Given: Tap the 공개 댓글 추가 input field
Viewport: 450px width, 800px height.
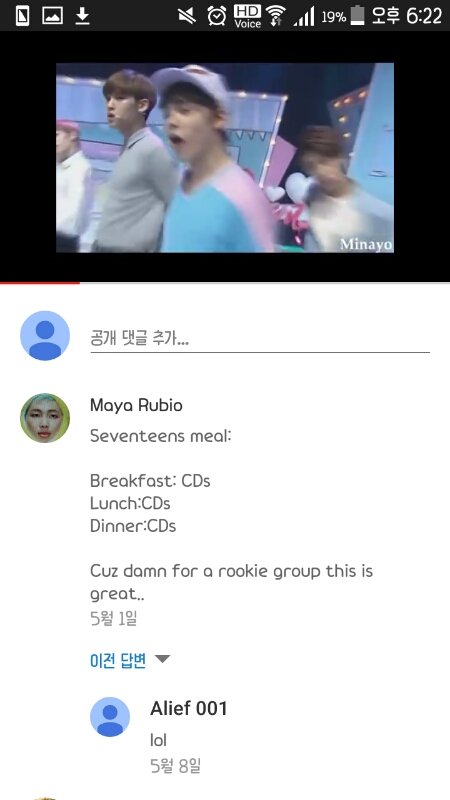Looking at the screenshot, I should [260, 339].
